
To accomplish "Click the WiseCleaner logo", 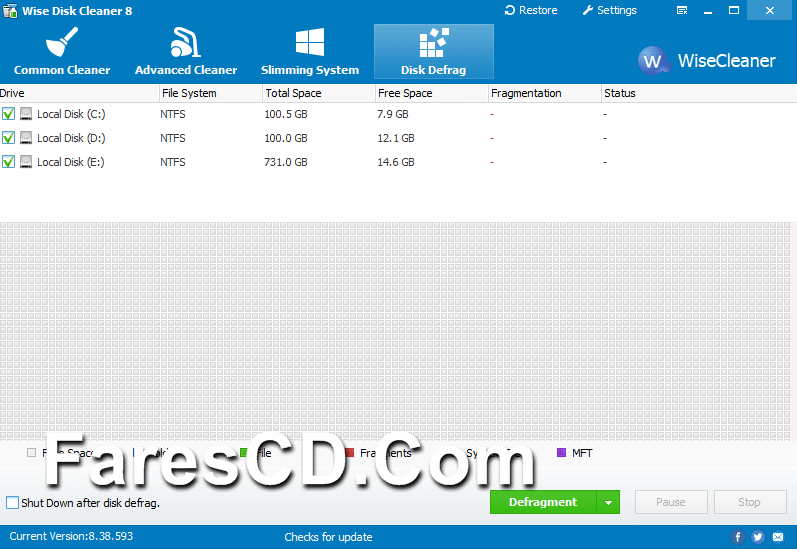I will 707,60.
